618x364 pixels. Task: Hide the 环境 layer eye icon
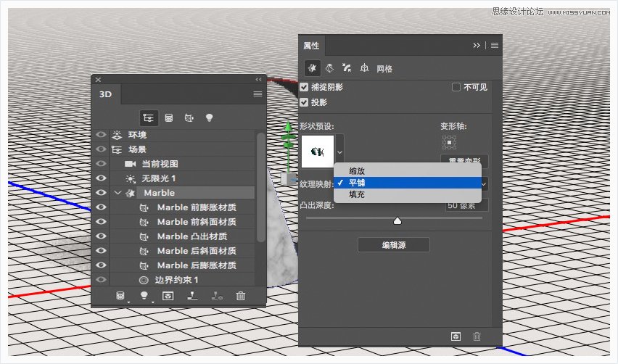click(x=101, y=135)
